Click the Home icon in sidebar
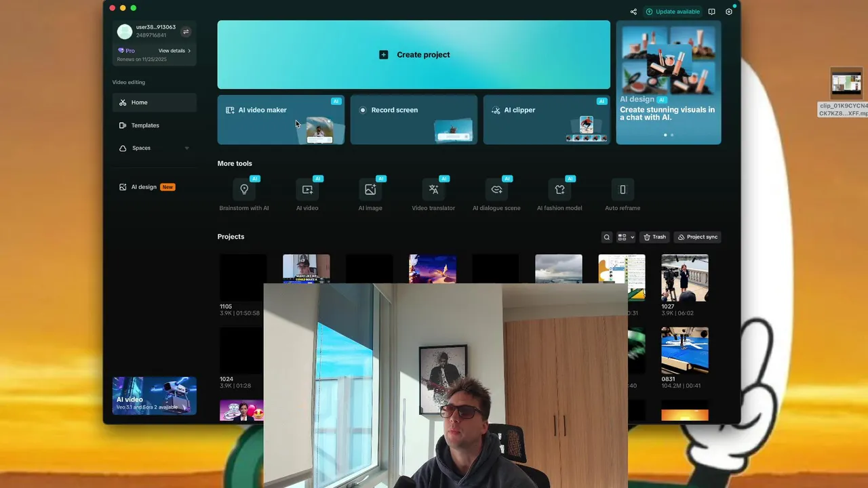Screen dimensions: 868x488 (x=123, y=102)
